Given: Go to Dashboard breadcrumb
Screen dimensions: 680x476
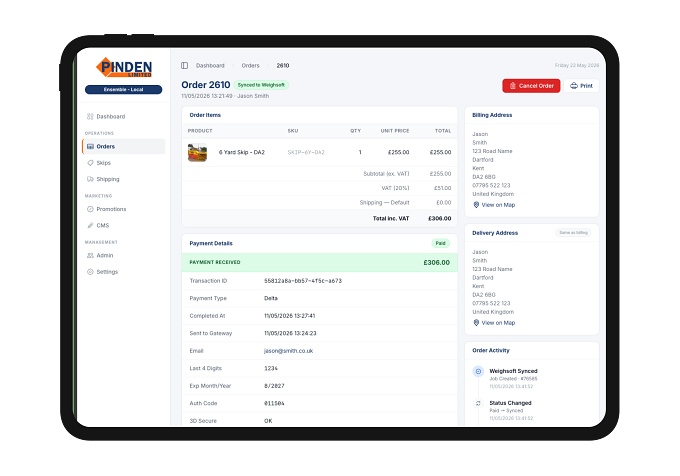Looking at the screenshot, I should pos(210,65).
